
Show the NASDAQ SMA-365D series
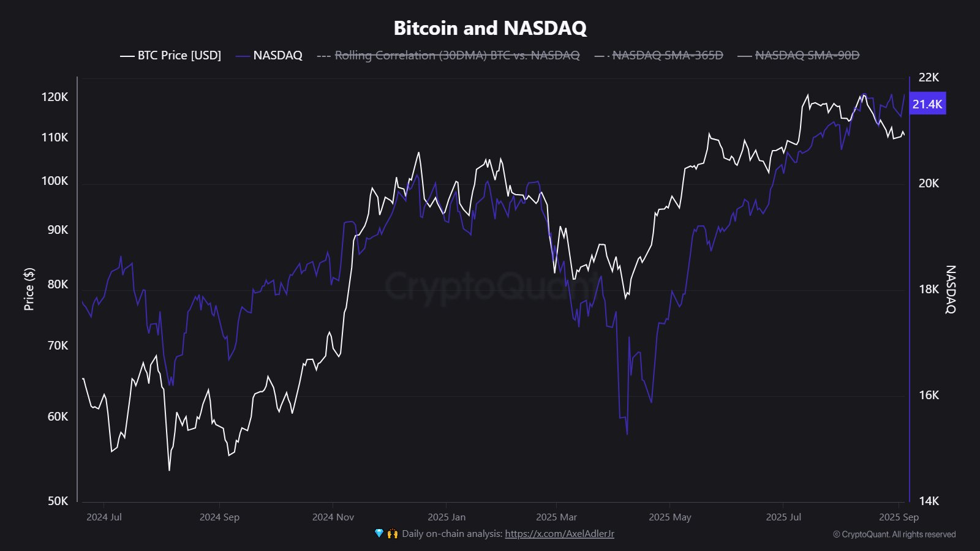[667, 56]
